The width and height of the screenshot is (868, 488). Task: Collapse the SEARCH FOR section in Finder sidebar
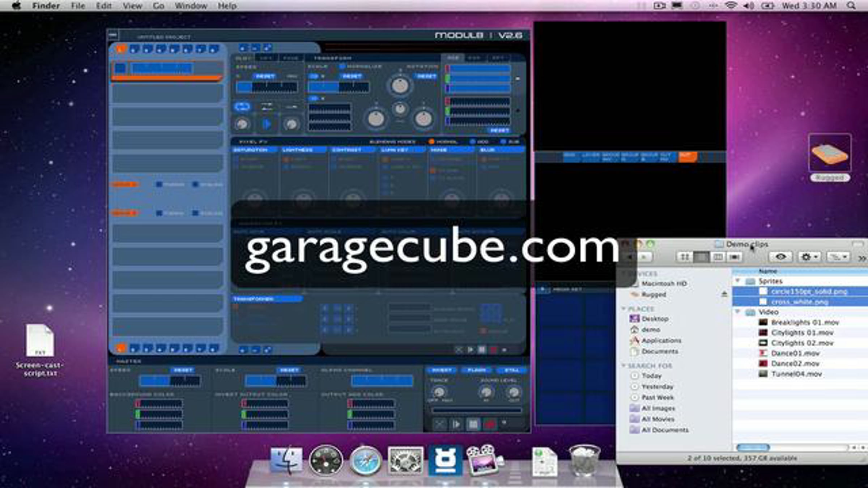tap(624, 365)
